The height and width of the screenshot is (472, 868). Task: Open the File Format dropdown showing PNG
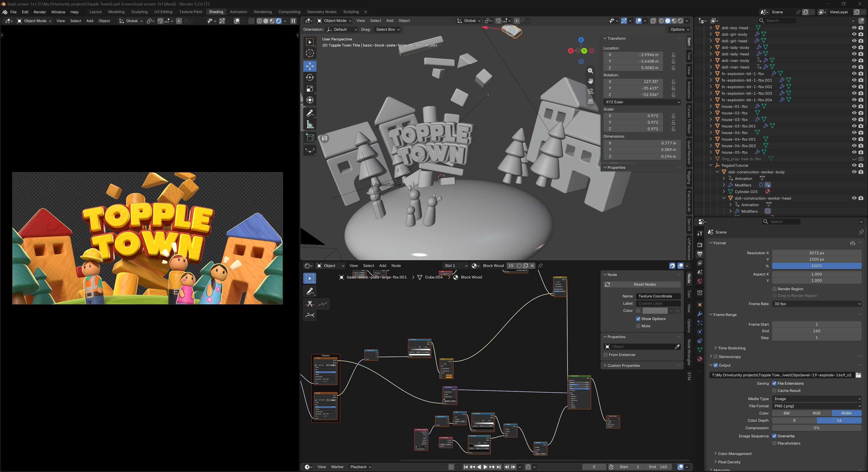[x=817, y=406]
